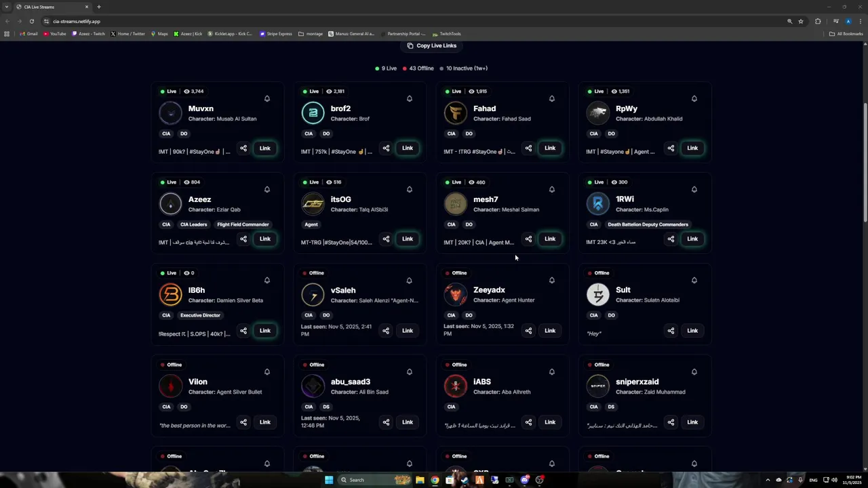This screenshot has height=488, width=868.
Task: Share the RpWy stream
Action: click(671, 148)
